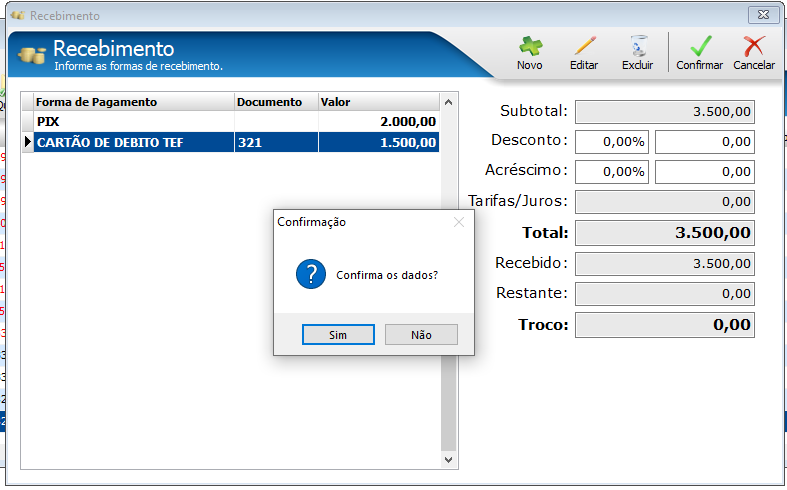Screen dimensions: 787x490
Task: Click the Sim button
Action: pos(338,334)
